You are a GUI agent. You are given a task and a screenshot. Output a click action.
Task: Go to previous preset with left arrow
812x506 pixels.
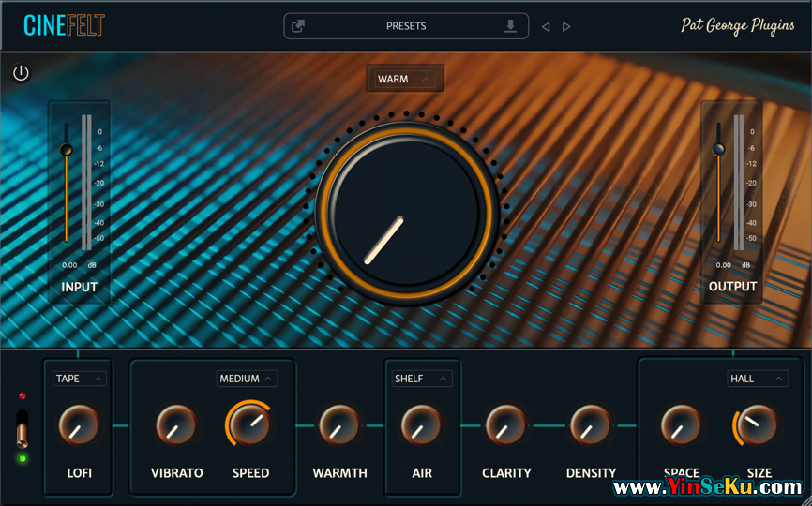point(546,27)
